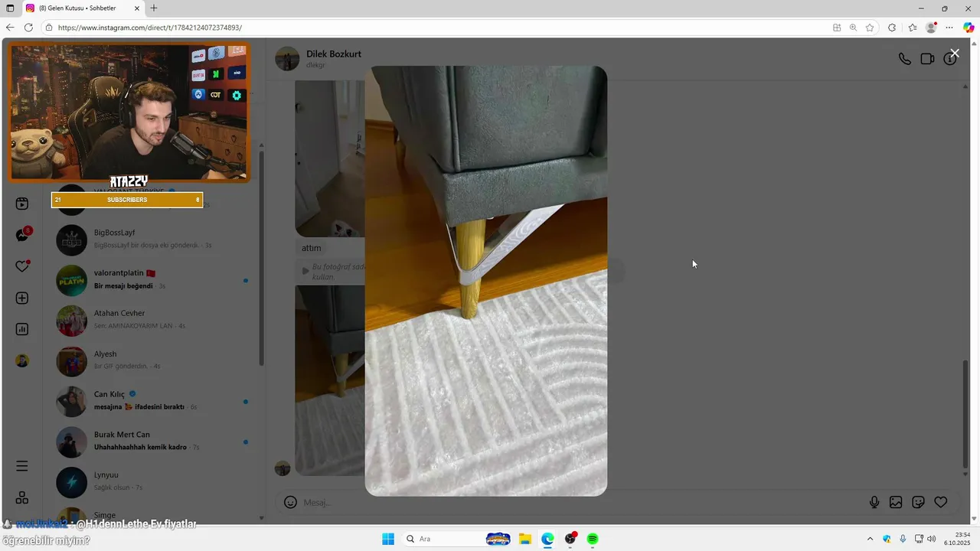Viewport: 980px width, 551px height.
Task: Close the enlarged photo viewer
Action: click(x=954, y=54)
